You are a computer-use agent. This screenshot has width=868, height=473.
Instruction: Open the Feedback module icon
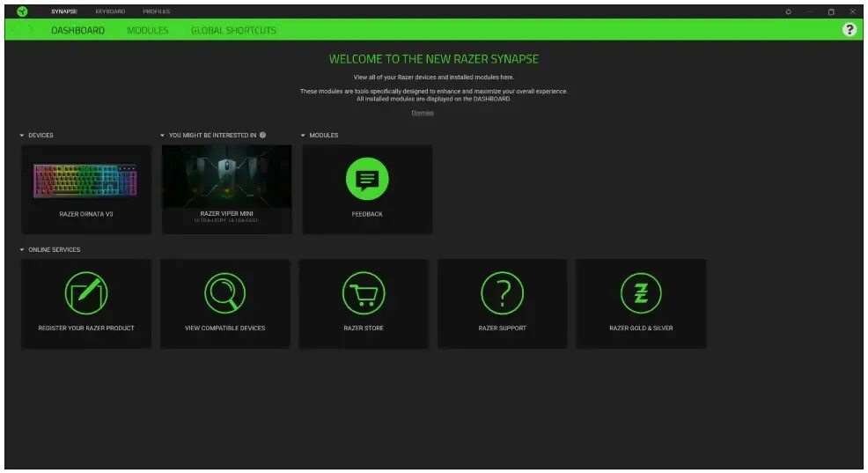pos(367,179)
